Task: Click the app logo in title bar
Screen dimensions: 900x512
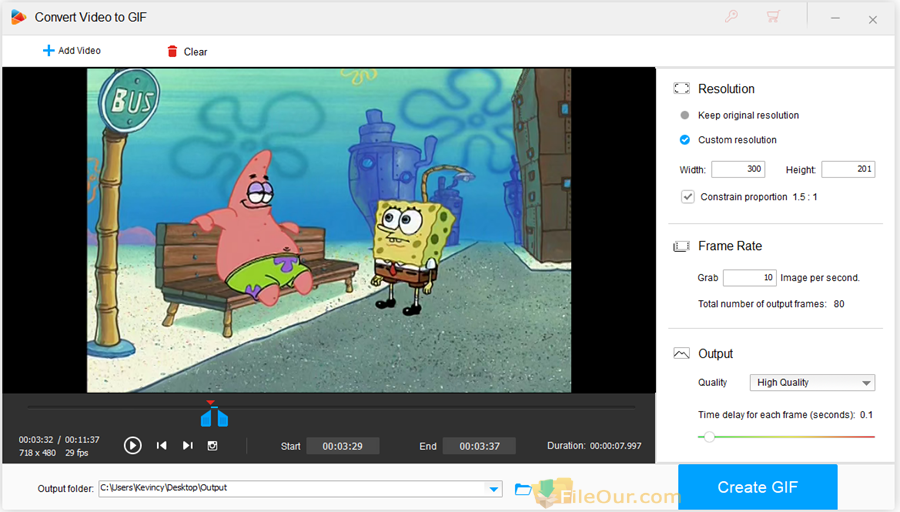Action: click(x=18, y=17)
